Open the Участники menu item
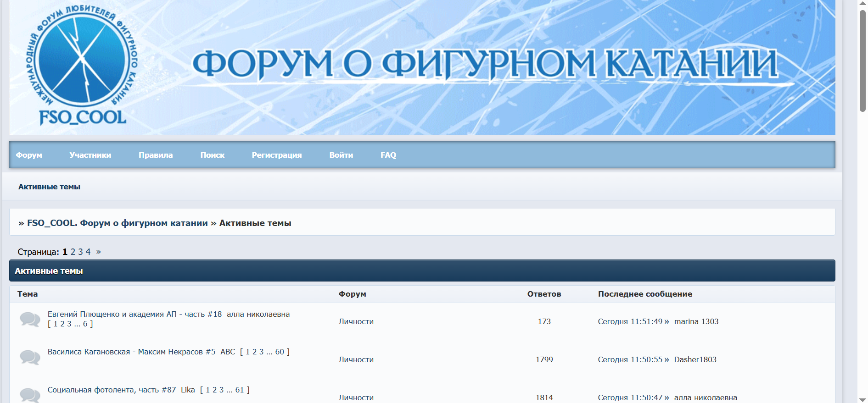 tap(90, 155)
